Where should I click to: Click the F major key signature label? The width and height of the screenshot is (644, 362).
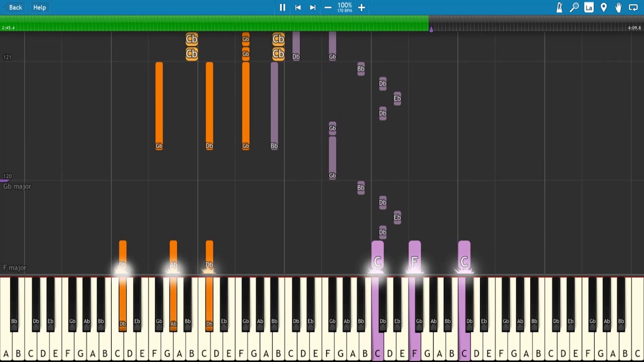(15, 268)
